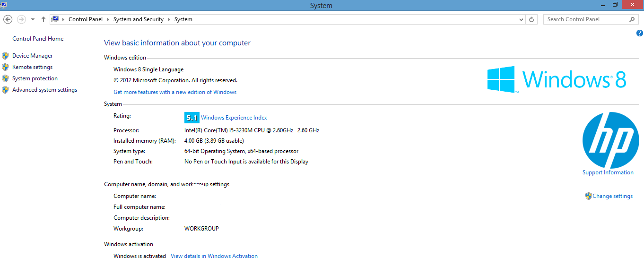The height and width of the screenshot is (266, 644).
Task: Restore down the System window
Action: (615, 4)
